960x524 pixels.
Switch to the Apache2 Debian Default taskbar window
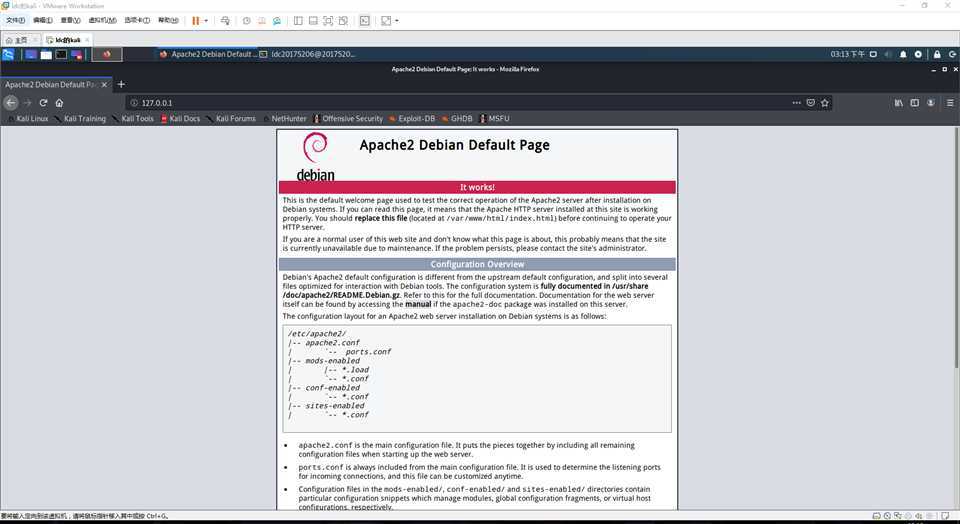[x=207, y=54]
